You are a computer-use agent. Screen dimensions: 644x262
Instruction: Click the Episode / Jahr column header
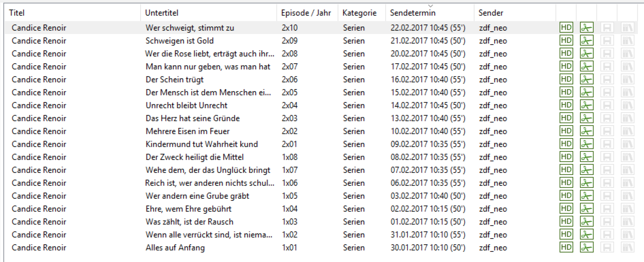(306, 13)
